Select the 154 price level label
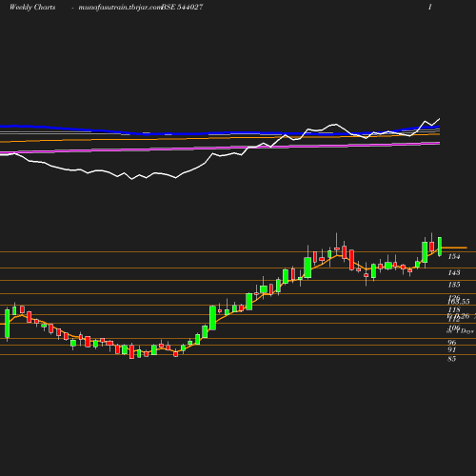The height and width of the screenshot is (476, 476). [454, 256]
